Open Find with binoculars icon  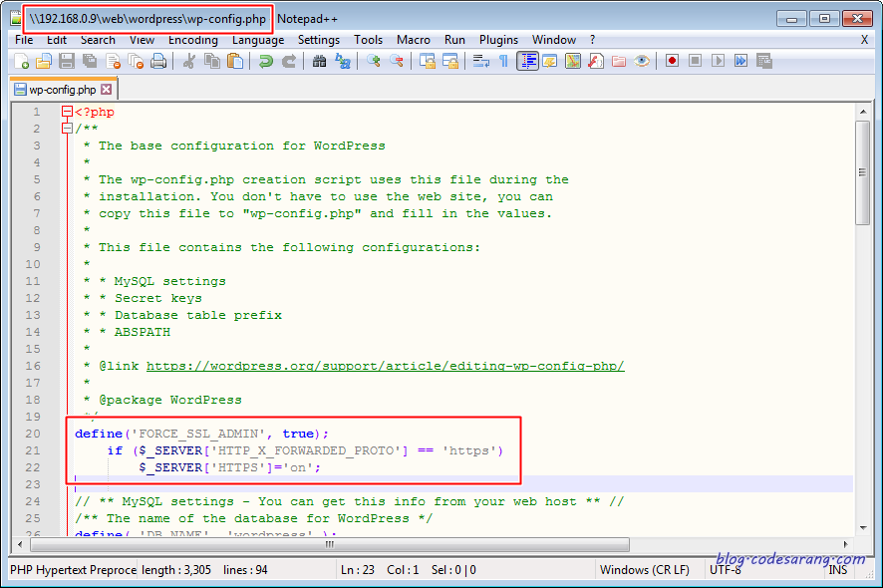(319, 61)
